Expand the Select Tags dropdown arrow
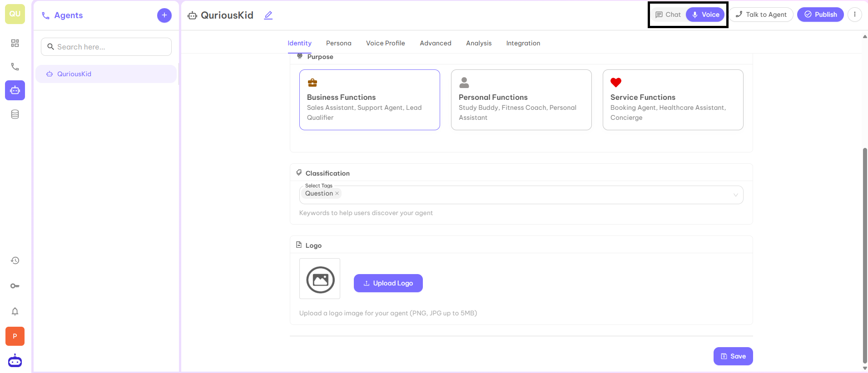Image resolution: width=868 pixels, height=373 pixels. pyautogui.click(x=735, y=195)
